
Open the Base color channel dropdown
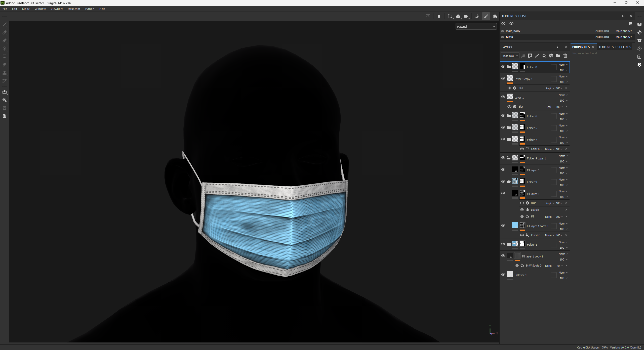point(510,56)
